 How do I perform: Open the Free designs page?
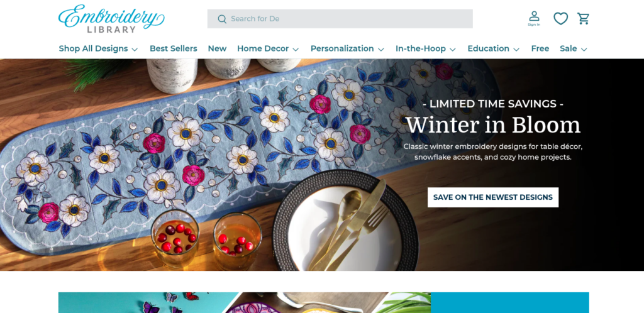540,48
